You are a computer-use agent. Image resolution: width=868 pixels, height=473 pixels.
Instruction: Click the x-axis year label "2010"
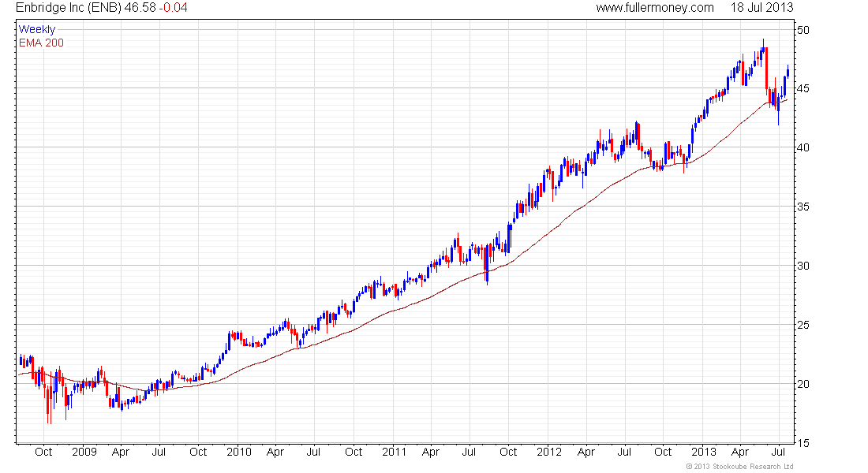(239, 452)
